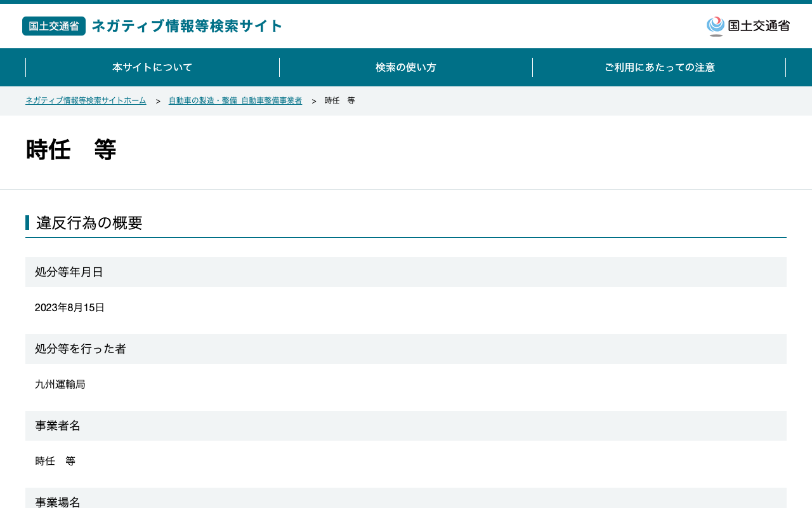This screenshot has width=812, height=508.
Task: Select the ご利用にあたっての注意 navigation item
Action: (x=659, y=67)
